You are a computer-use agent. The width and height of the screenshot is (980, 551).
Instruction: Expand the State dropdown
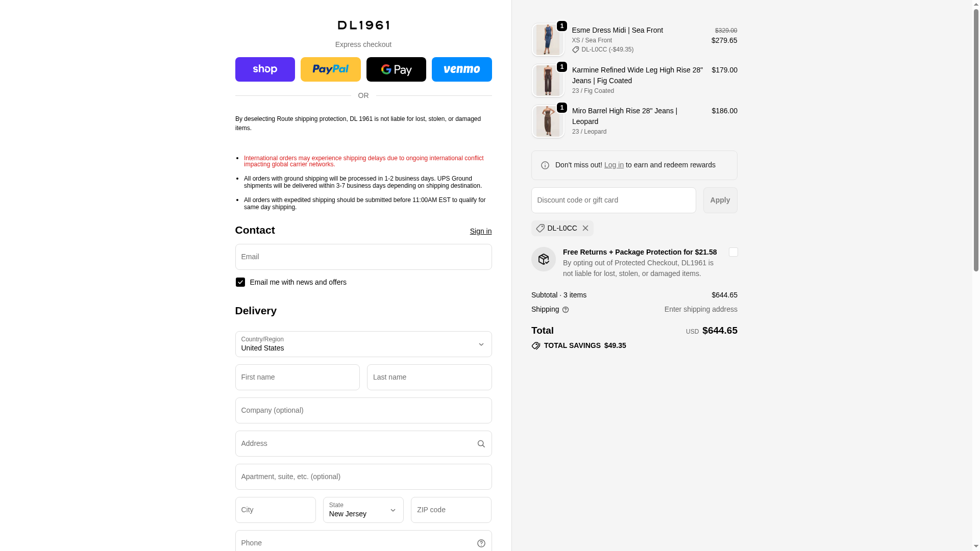(363, 510)
